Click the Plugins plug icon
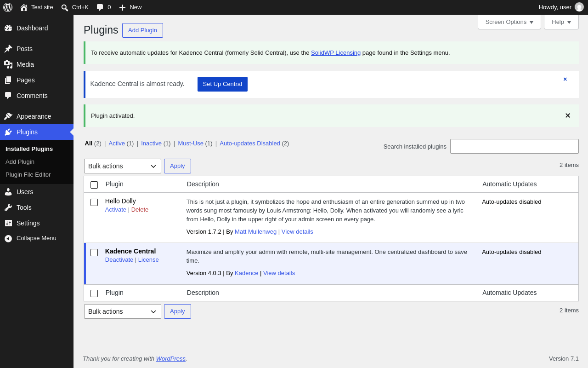This screenshot has height=368, width=588. coord(8,132)
